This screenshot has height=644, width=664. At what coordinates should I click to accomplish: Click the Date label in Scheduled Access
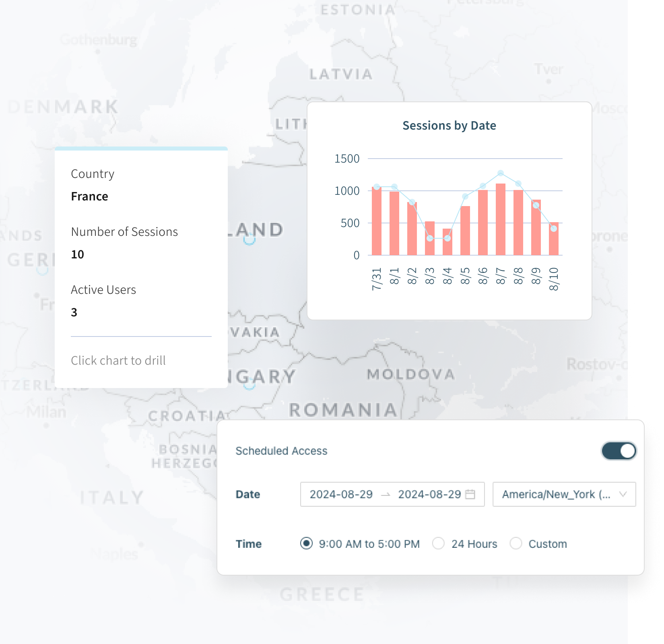coord(248,494)
